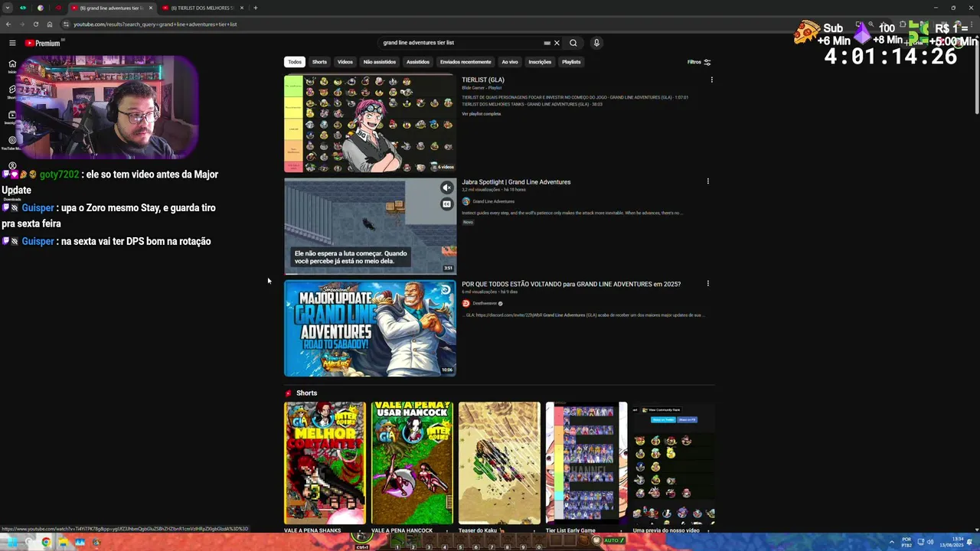Open the TIERLIST (GLA) playlist thumbnail
The width and height of the screenshot is (980, 551).
coord(370,124)
